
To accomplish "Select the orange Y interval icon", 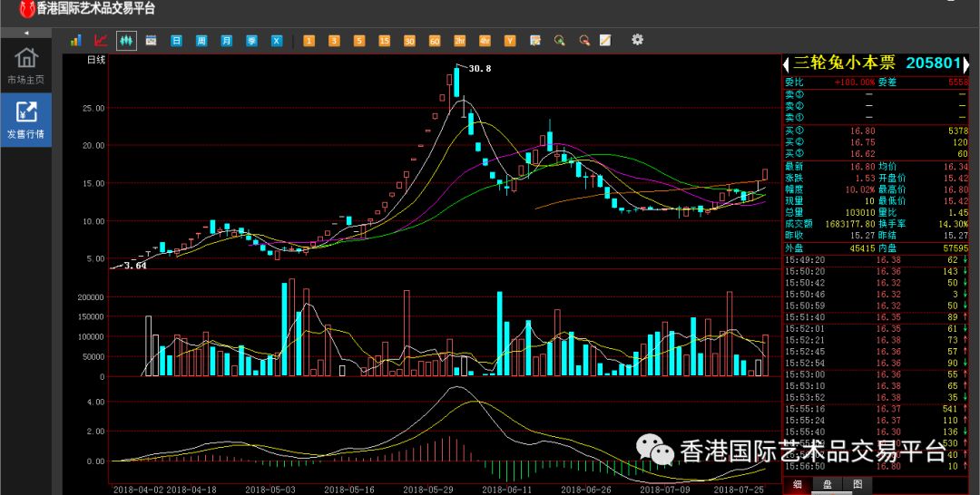I will 510,41.
